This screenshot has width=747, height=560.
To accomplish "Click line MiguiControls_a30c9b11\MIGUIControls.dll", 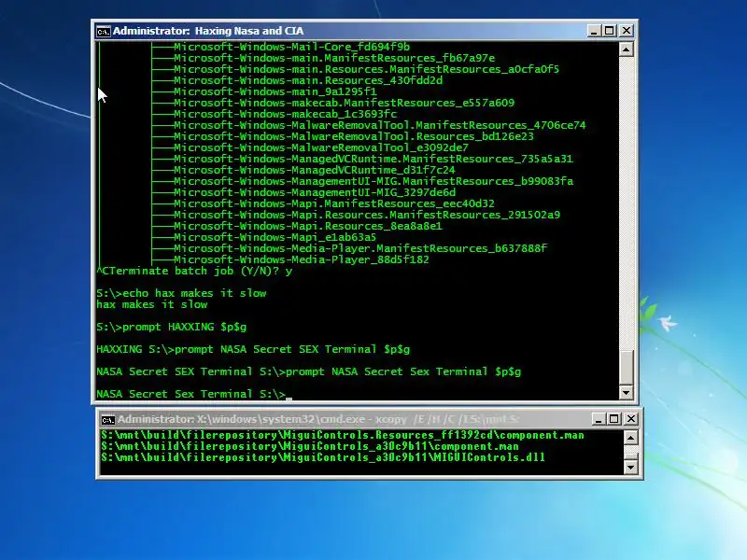I will coord(323,457).
